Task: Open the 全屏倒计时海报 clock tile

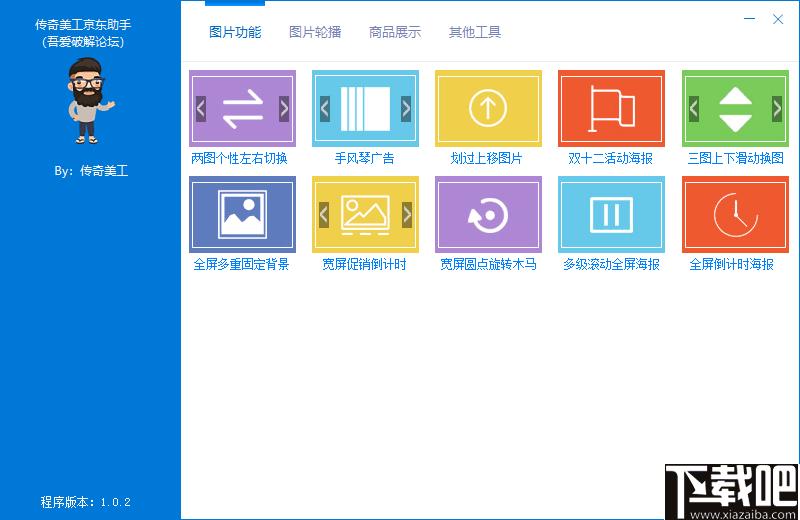Action: pyautogui.click(x=735, y=214)
